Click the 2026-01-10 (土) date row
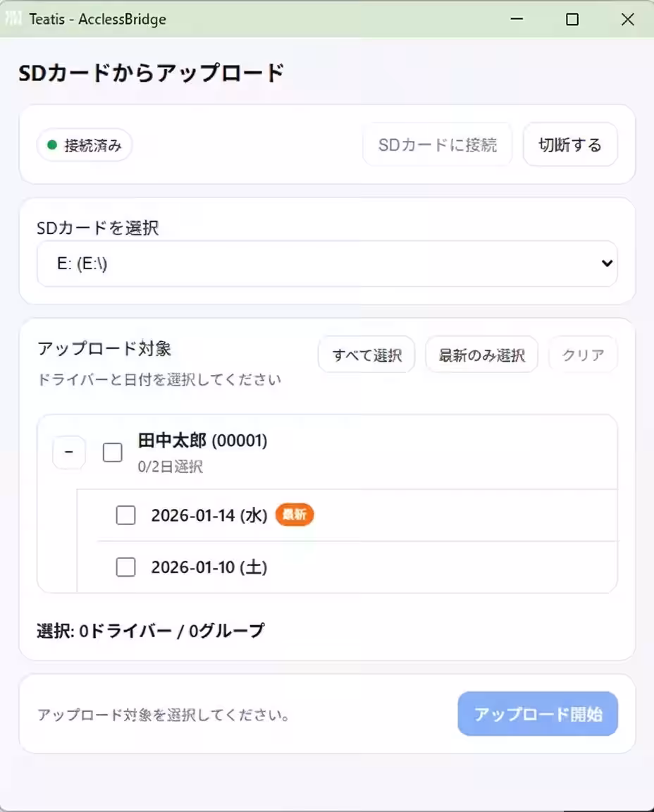The height and width of the screenshot is (812, 654). pos(206,567)
